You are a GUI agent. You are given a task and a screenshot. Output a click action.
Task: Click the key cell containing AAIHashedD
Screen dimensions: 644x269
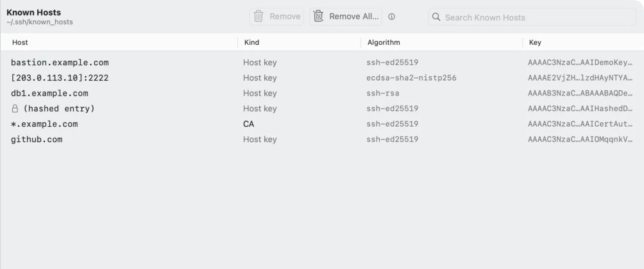coord(580,109)
